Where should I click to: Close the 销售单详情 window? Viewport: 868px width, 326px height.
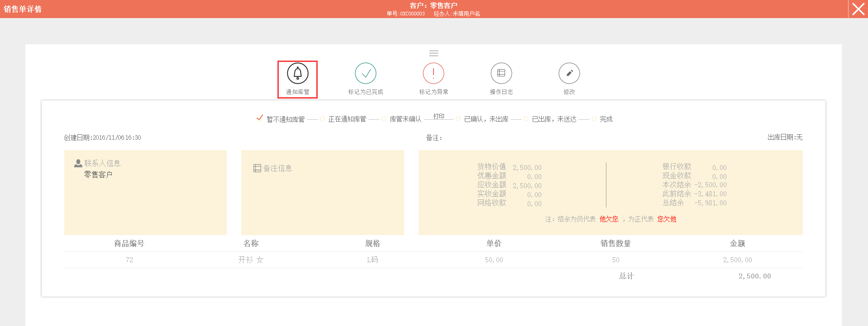858,9
